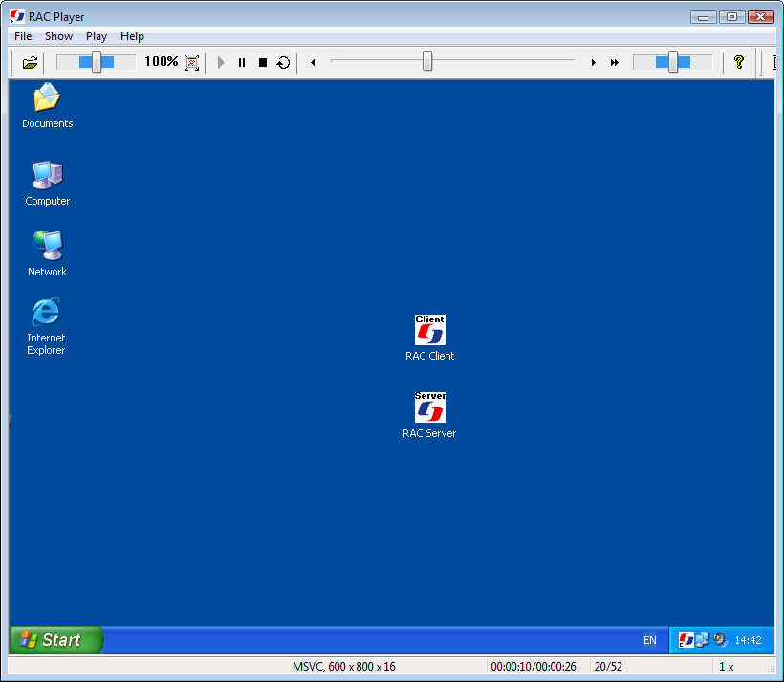Click the EN language indicator
The height and width of the screenshot is (682, 784).
click(x=649, y=640)
